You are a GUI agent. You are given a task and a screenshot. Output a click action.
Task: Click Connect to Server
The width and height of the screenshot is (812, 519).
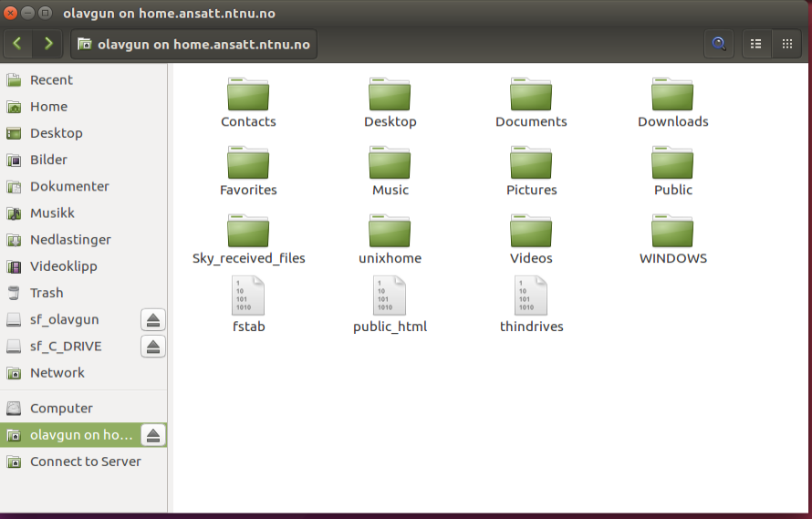pyautogui.click(x=83, y=462)
